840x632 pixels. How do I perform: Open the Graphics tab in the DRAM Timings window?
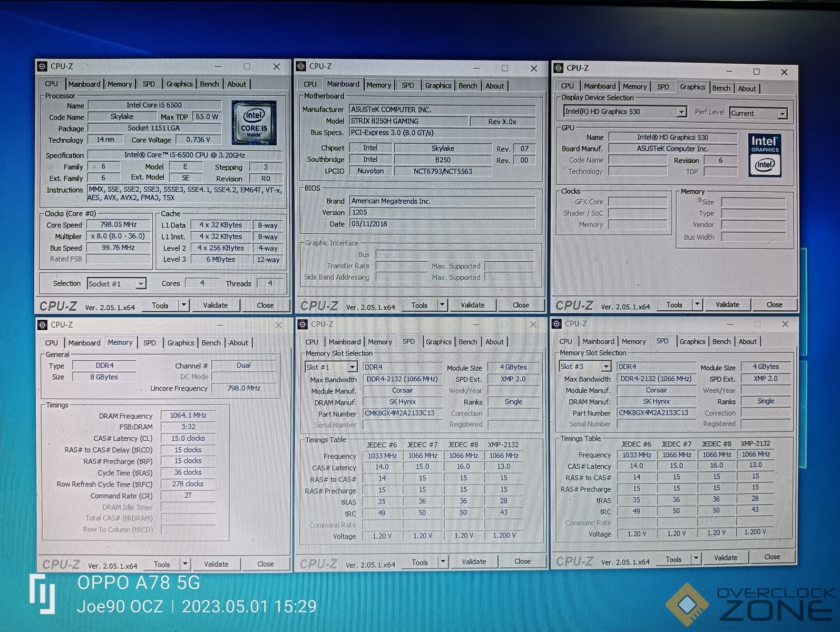click(181, 343)
